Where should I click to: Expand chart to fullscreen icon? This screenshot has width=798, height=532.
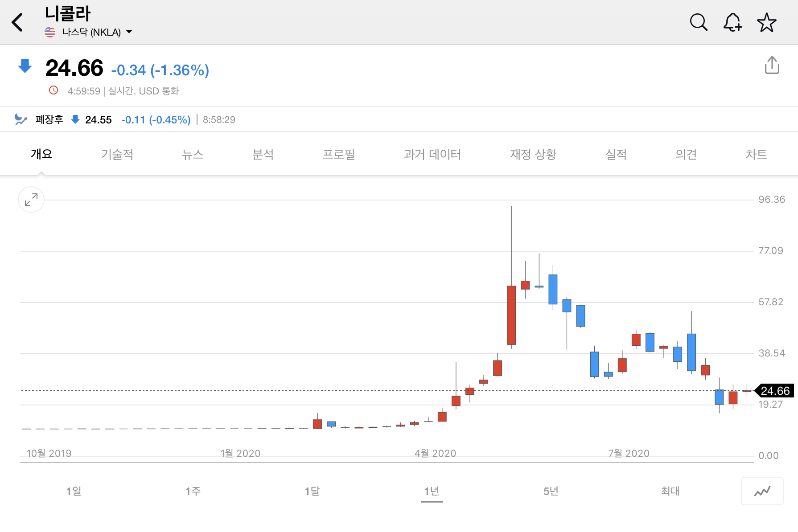point(31,200)
